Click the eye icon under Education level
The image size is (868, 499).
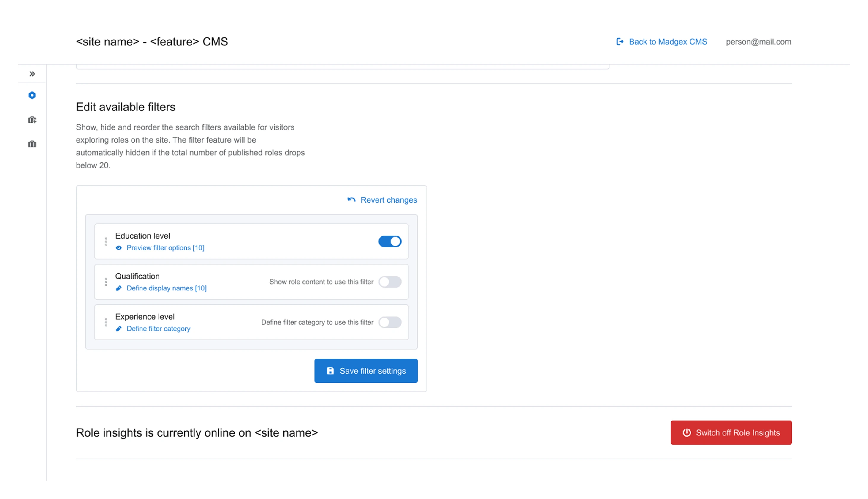pyautogui.click(x=118, y=248)
